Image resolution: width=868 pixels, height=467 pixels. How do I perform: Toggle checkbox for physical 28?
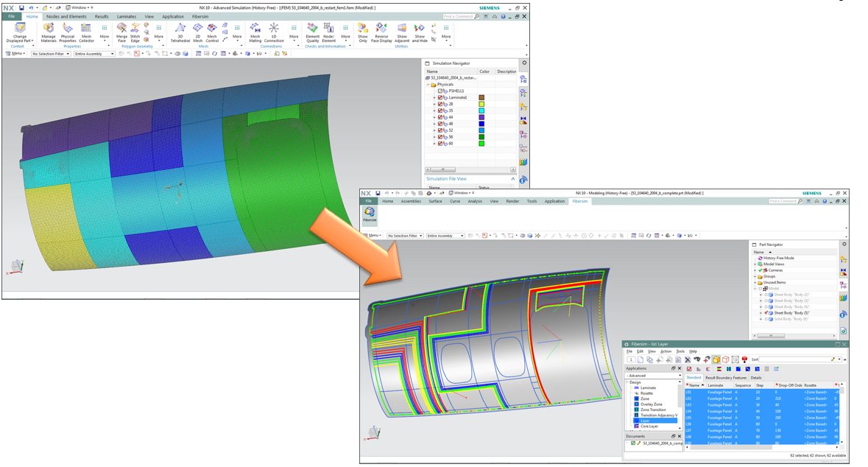point(440,104)
